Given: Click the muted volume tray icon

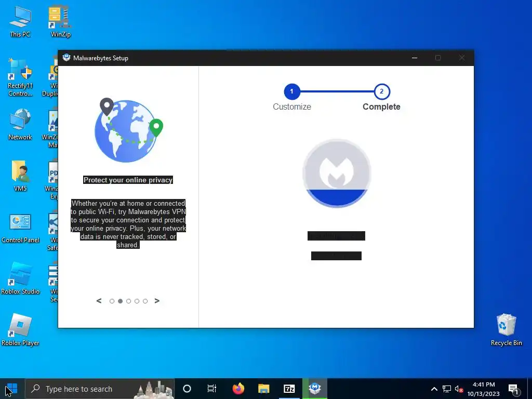Looking at the screenshot, I should tap(459, 389).
